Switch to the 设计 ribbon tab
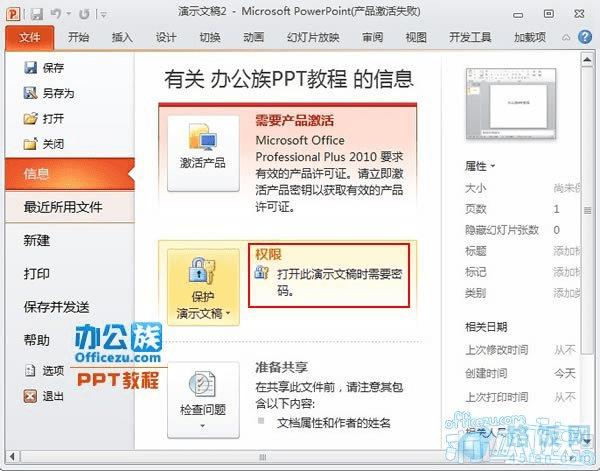The image size is (600, 471). click(166, 37)
